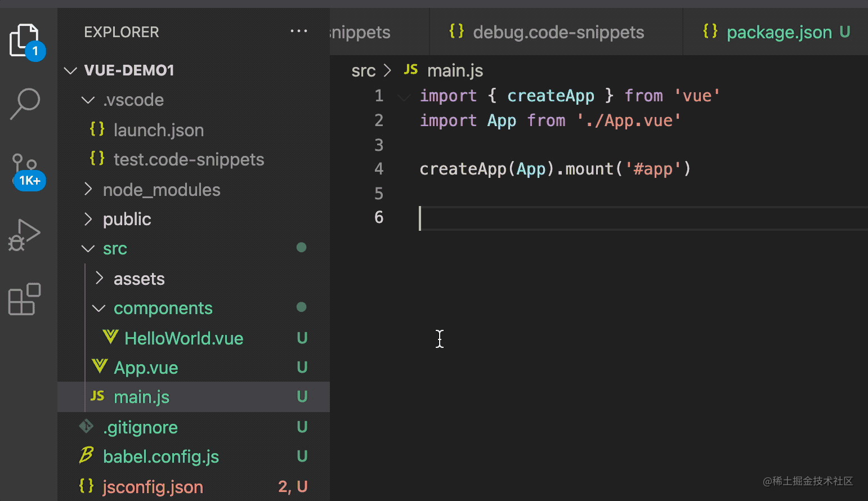868x501 pixels.
Task: Click the JS icon in the breadcrumb
Action: 411,70
